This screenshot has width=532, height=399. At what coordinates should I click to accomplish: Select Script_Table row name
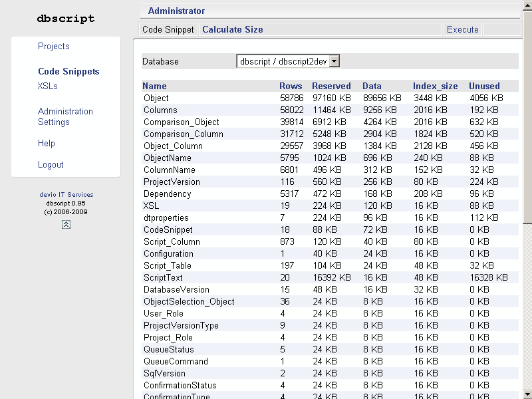click(168, 265)
